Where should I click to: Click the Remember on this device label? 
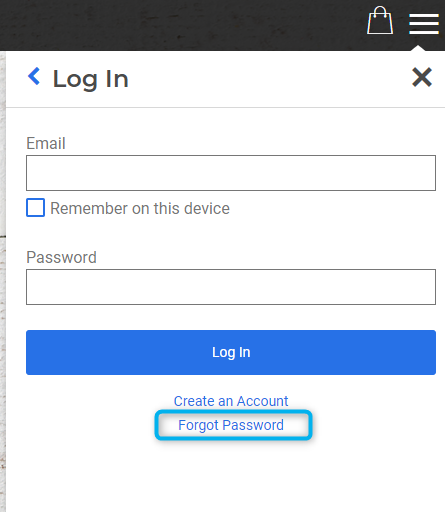coord(140,208)
